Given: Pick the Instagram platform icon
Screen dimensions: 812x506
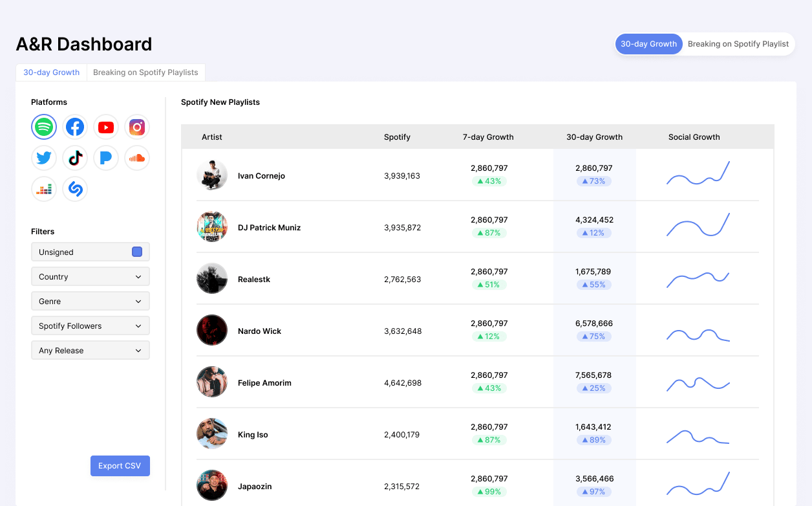Looking at the screenshot, I should 137,127.
